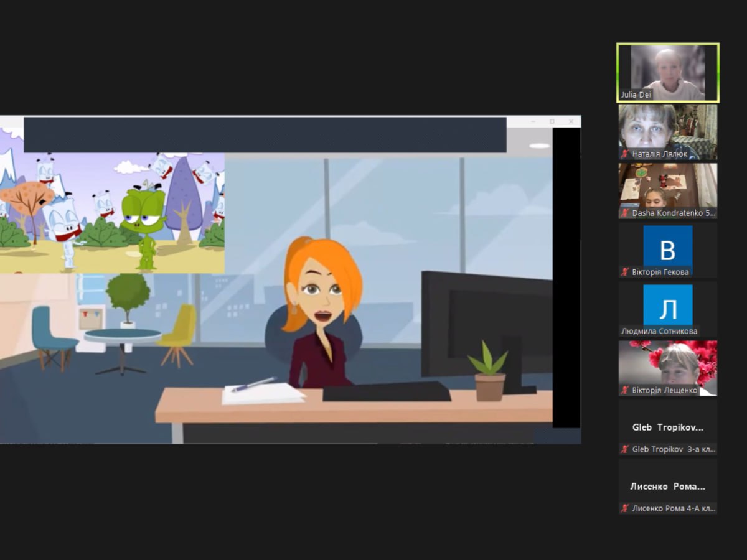The image size is (747, 560).
Task: Click muted mic icon of Лисенко Рома 4-А
Action: pos(625,508)
